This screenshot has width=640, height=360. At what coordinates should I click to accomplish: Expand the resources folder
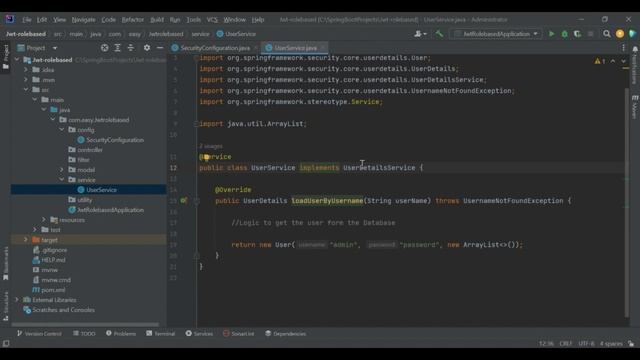pyautogui.click(x=44, y=220)
